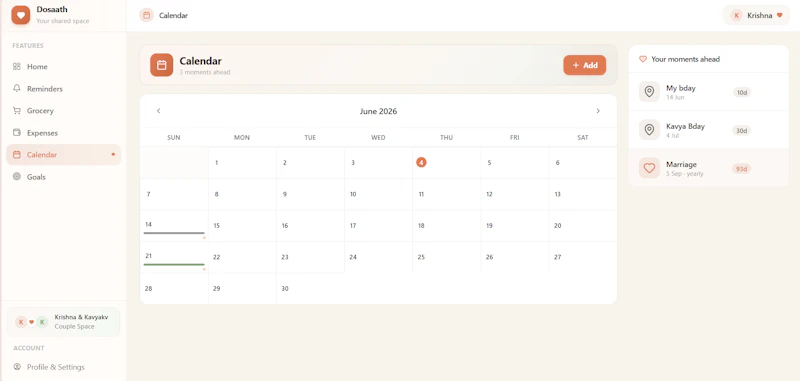Click the Dosaath heart logo icon
Viewport: 800px width, 381px height.
pos(21,15)
